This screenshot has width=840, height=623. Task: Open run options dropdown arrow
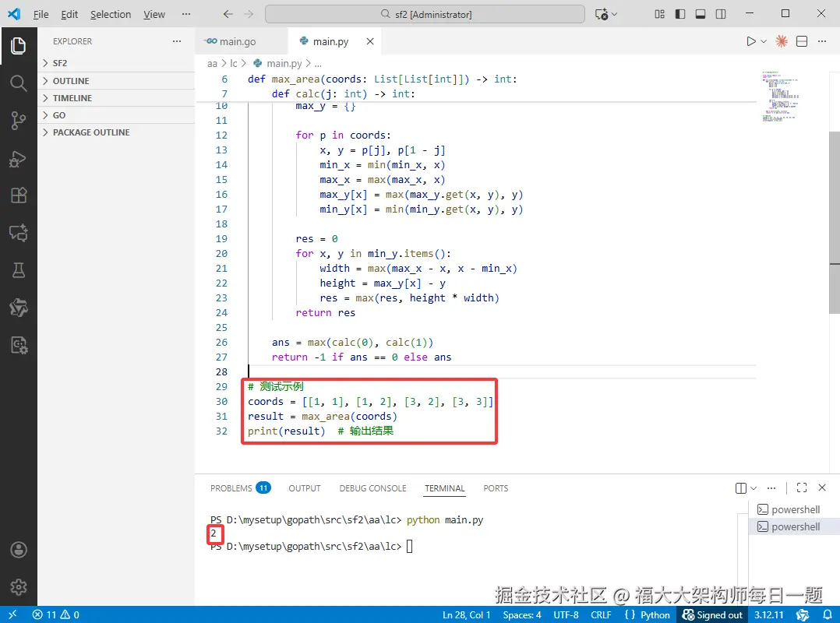tap(764, 41)
